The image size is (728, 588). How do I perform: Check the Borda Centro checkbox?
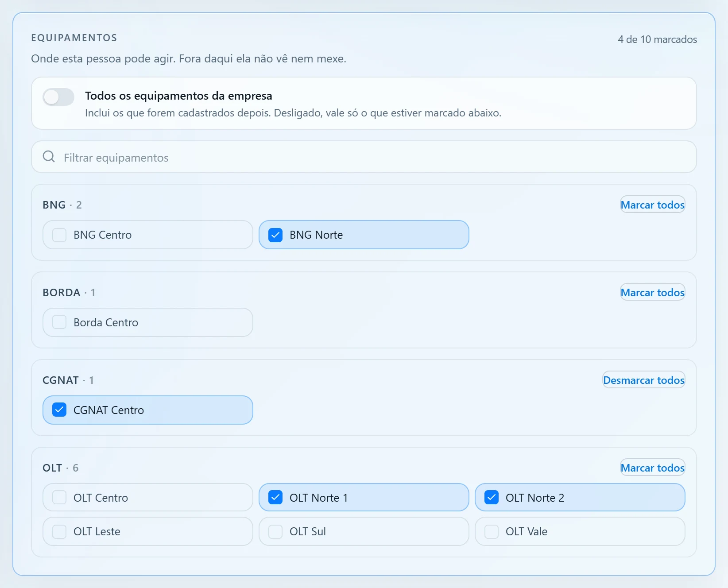(59, 322)
